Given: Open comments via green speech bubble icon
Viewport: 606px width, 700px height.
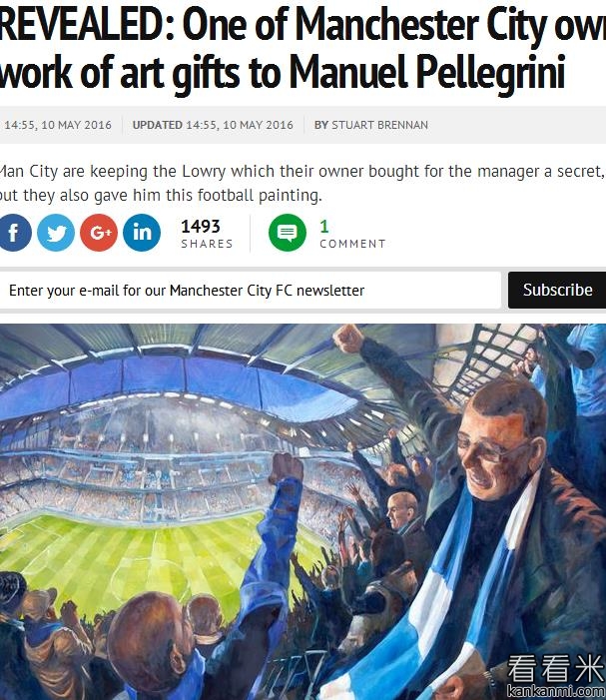Looking at the screenshot, I should tap(288, 233).
